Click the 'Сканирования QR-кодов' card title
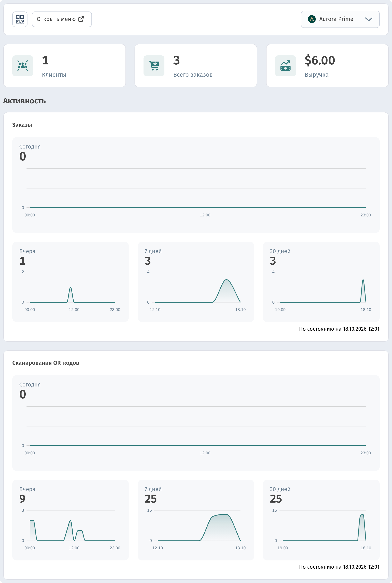 tap(46, 363)
